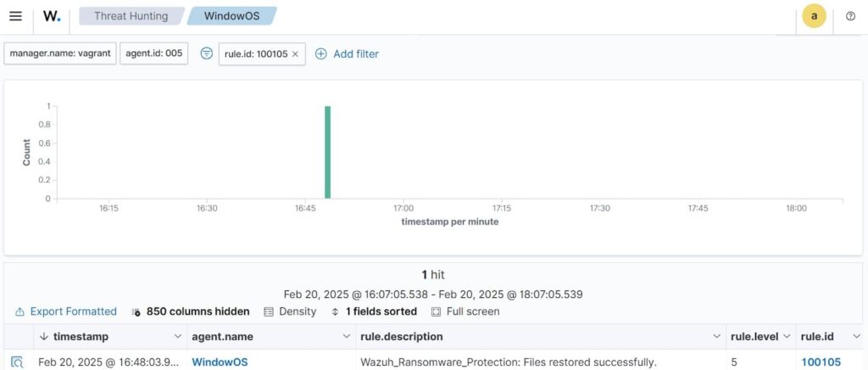Inspect document details for the WindowOS row
Image resolution: width=868 pixels, height=370 pixels.
[18, 362]
